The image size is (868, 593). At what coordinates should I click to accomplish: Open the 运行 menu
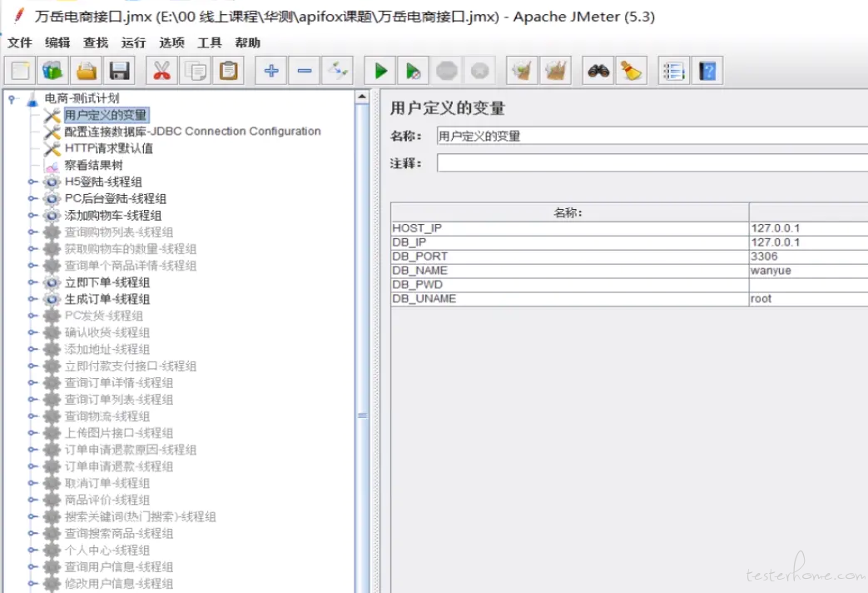pyautogui.click(x=133, y=42)
